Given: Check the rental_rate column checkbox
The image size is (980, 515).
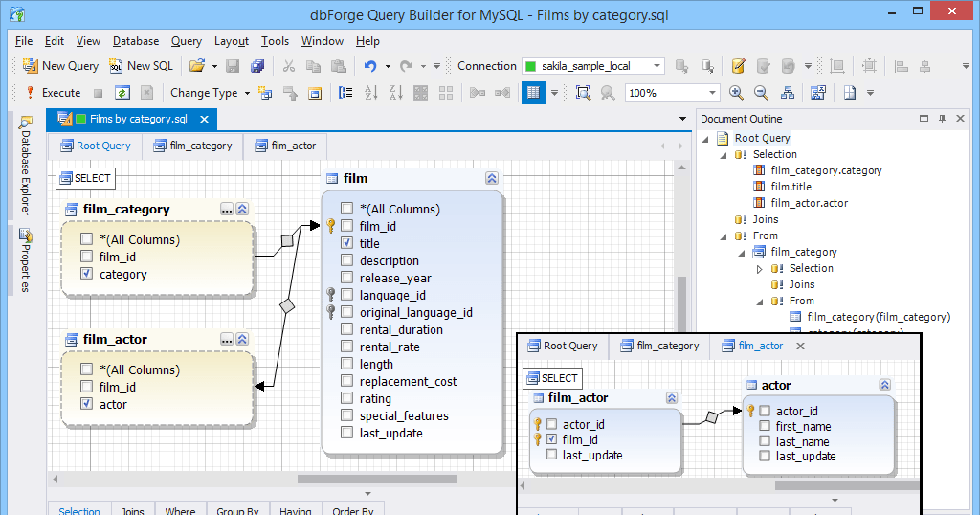Looking at the screenshot, I should point(346,347).
